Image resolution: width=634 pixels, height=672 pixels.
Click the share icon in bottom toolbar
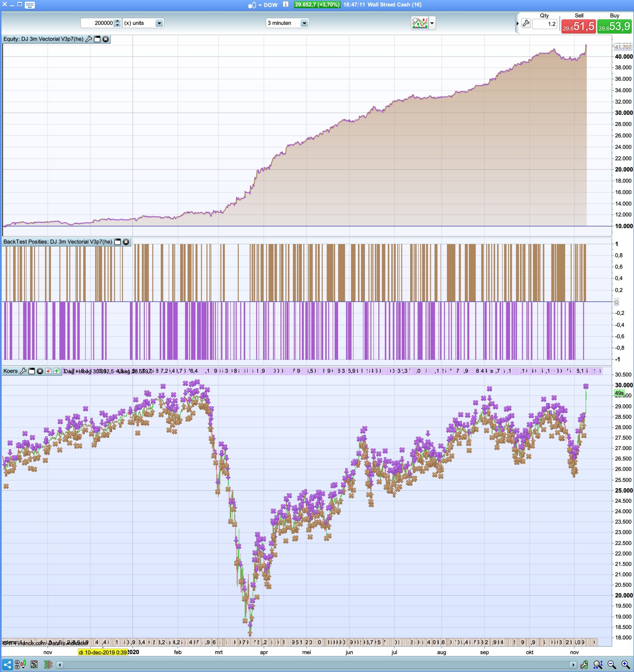click(x=7, y=665)
